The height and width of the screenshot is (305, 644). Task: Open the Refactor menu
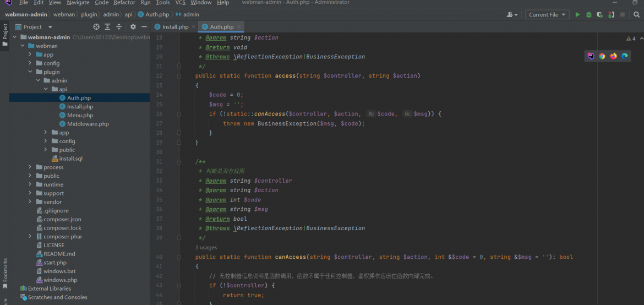tap(124, 2)
